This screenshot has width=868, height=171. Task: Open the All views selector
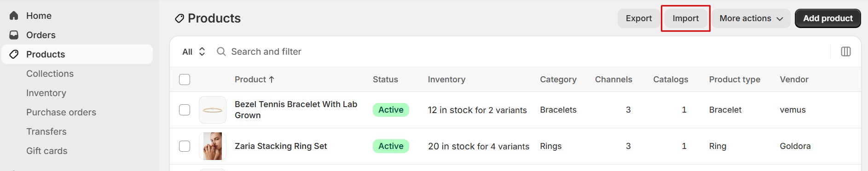click(x=194, y=51)
